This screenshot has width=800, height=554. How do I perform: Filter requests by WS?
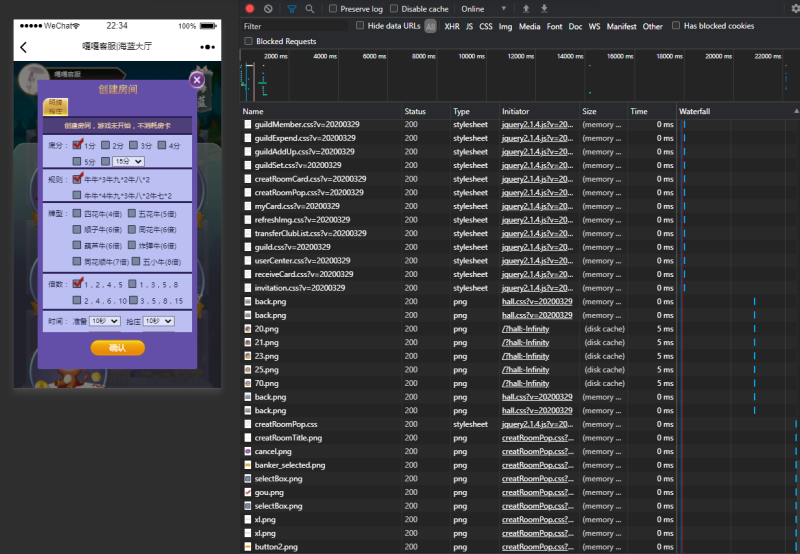pyautogui.click(x=594, y=27)
